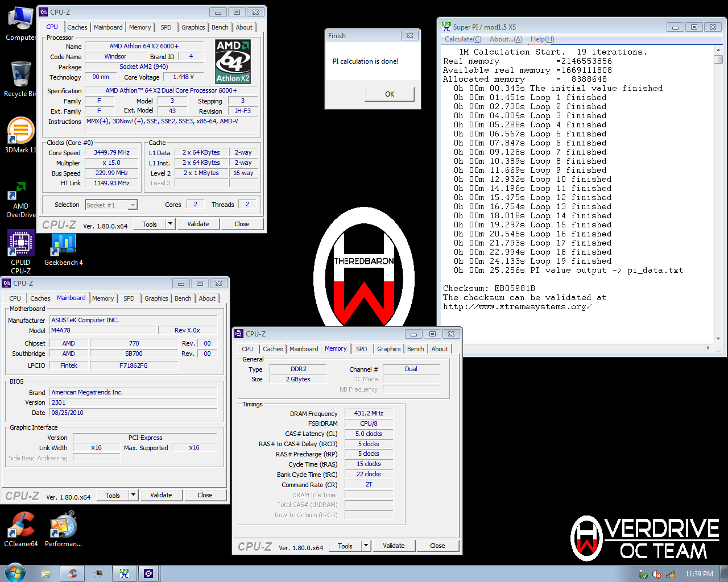Click the BIOS version 2301 field
Image resolution: width=728 pixels, height=582 pixels.
coord(134,402)
